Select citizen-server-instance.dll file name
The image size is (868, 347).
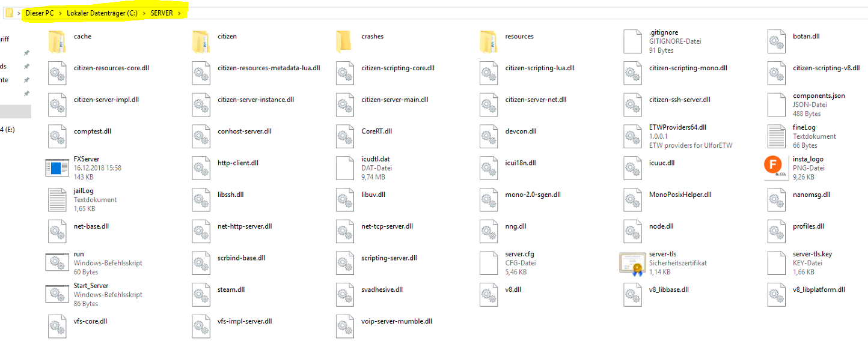pyautogui.click(x=255, y=100)
